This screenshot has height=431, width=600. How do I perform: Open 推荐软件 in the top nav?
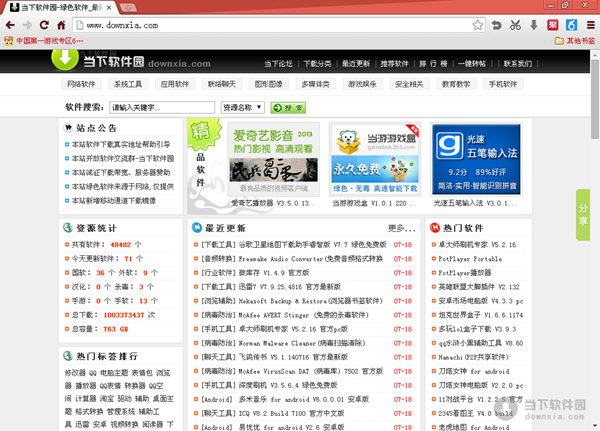click(x=395, y=64)
